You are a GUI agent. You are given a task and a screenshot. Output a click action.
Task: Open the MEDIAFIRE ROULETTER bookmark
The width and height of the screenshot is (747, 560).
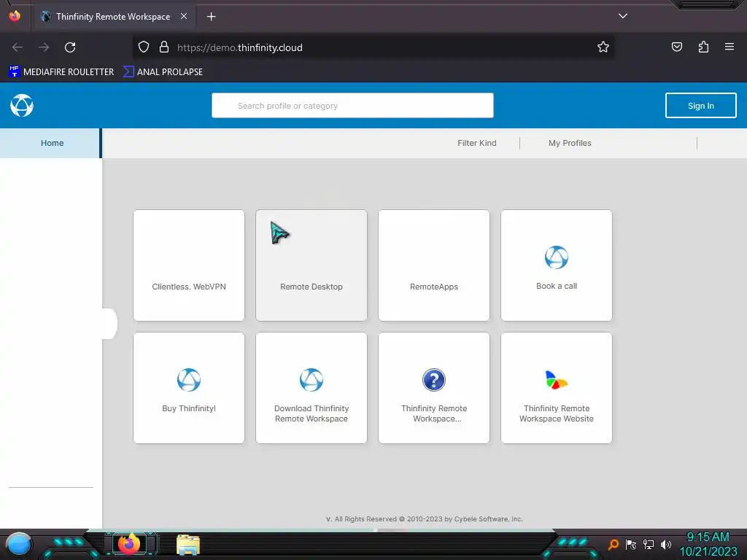pyautogui.click(x=61, y=72)
